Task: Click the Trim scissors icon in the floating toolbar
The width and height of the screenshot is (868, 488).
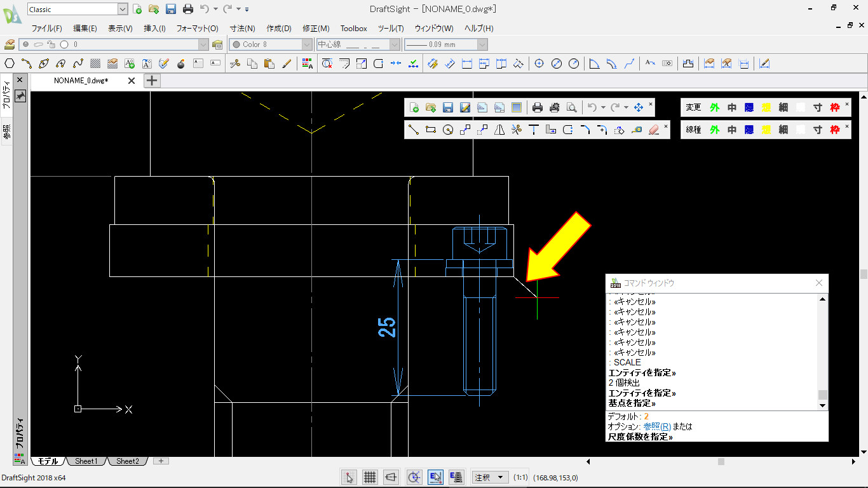Action: tap(516, 130)
